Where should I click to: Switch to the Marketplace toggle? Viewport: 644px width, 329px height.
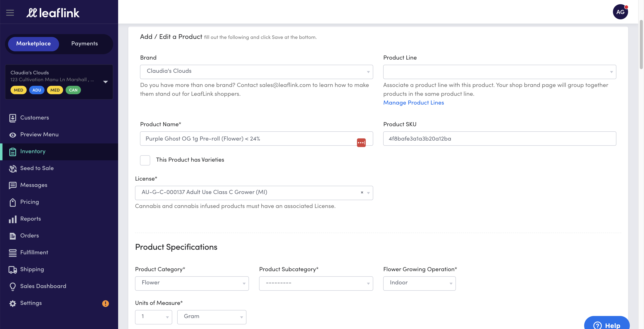pyautogui.click(x=34, y=44)
